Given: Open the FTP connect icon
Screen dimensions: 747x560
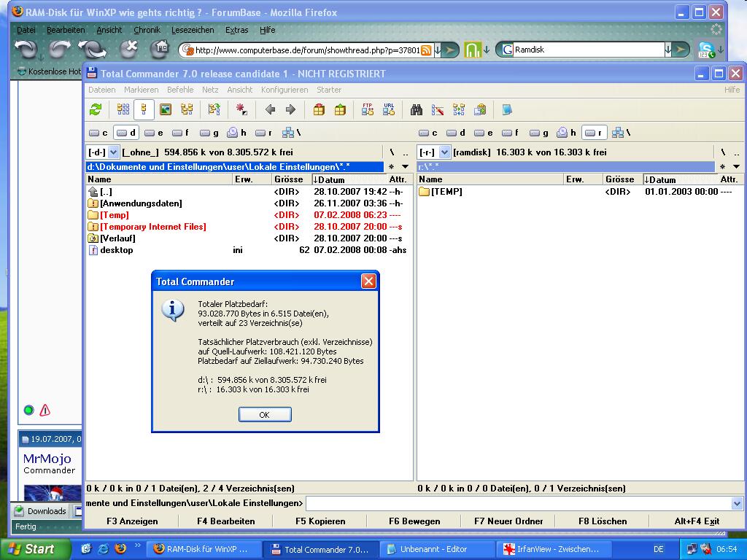Looking at the screenshot, I should [x=368, y=110].
